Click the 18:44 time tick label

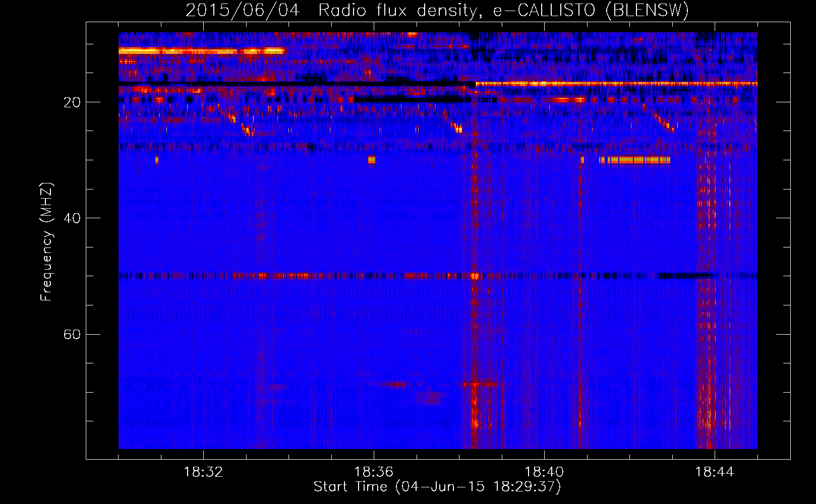point(715,472)
